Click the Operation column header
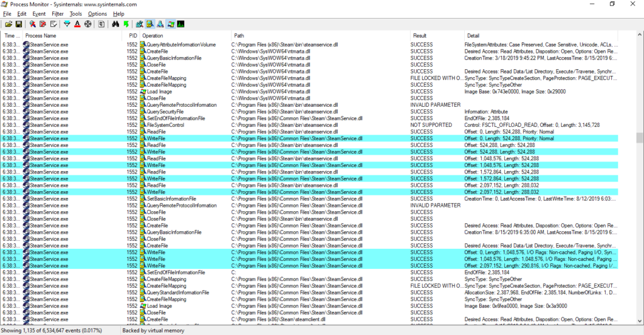 pyautogui.click(x=186, y=36)
